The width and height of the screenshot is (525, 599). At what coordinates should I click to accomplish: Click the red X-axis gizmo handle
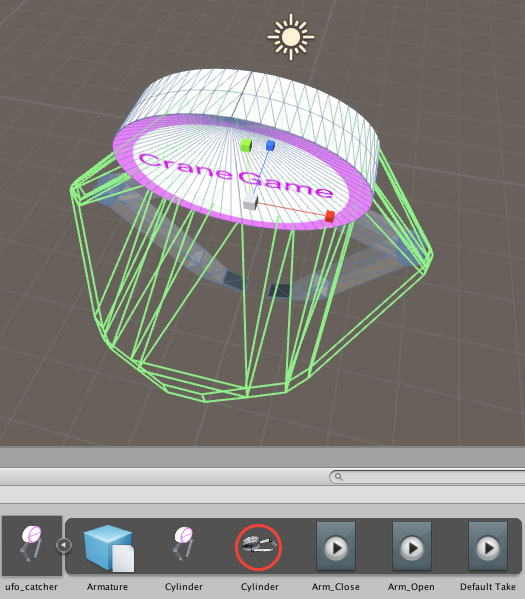tap(330, 216)
